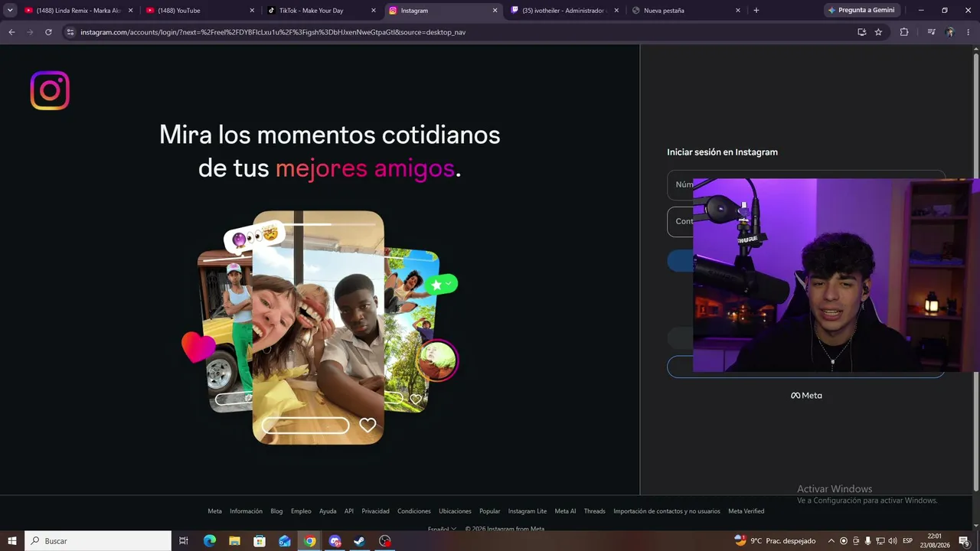Reload the Instagram page

(48, 32)
